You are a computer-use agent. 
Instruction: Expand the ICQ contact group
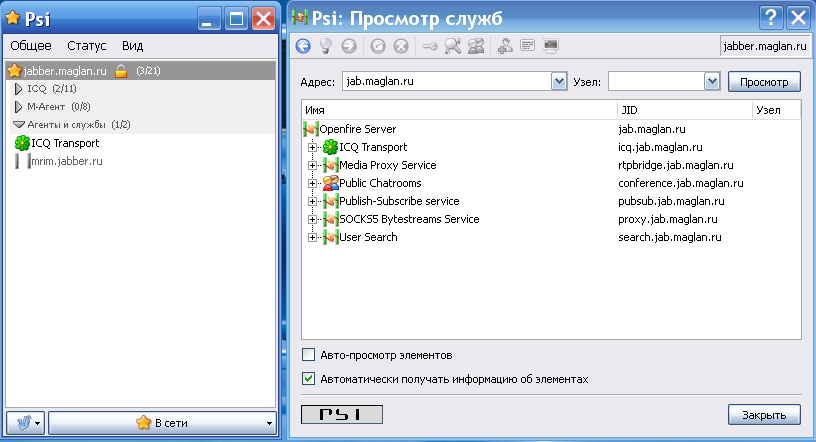pyautogui.click(x=18, y=89)
